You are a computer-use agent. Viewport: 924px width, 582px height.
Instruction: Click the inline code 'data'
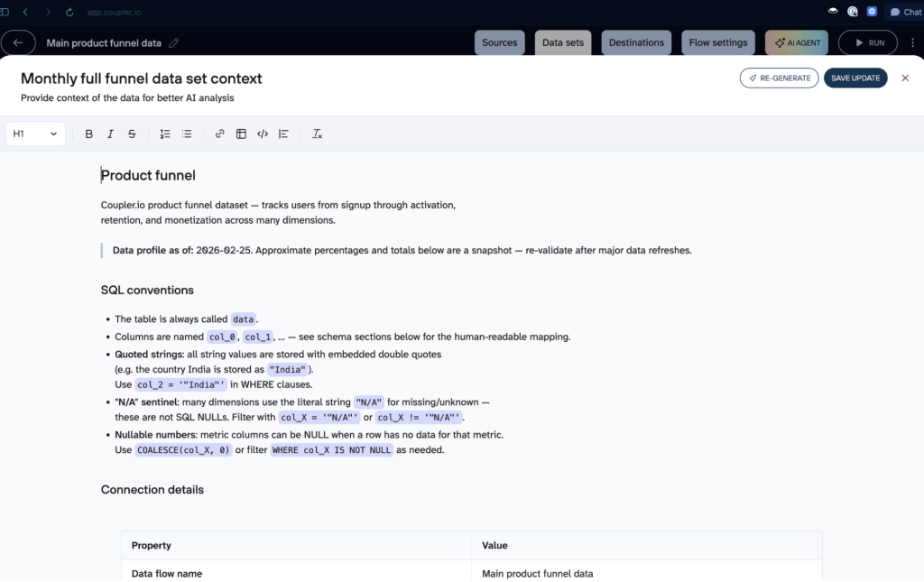(243, 319)
